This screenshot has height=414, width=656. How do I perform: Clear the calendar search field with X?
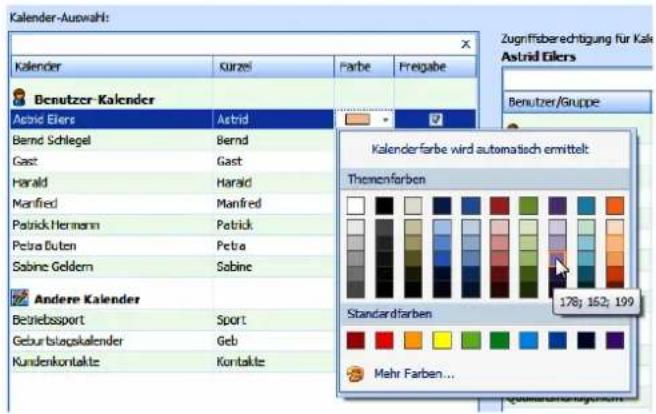466,44
